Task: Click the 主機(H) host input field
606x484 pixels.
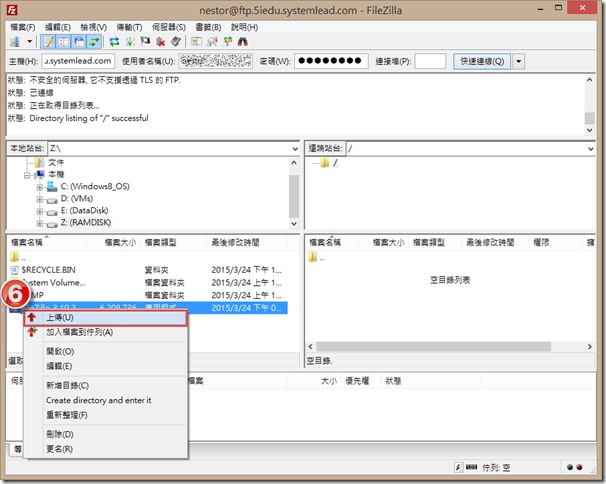Action: coord(78,61)
